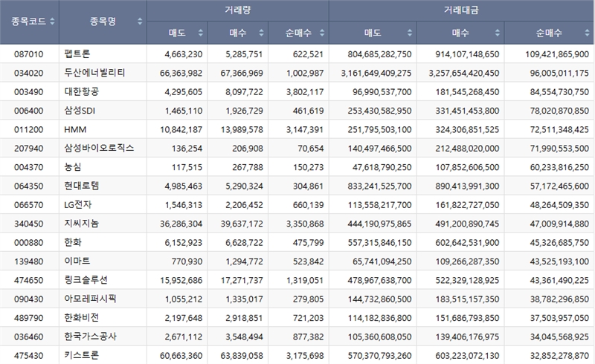The height and width of the screenshot is (364, 595).
Task: Select stock name 한국가스공사
Action: (90, 337)
